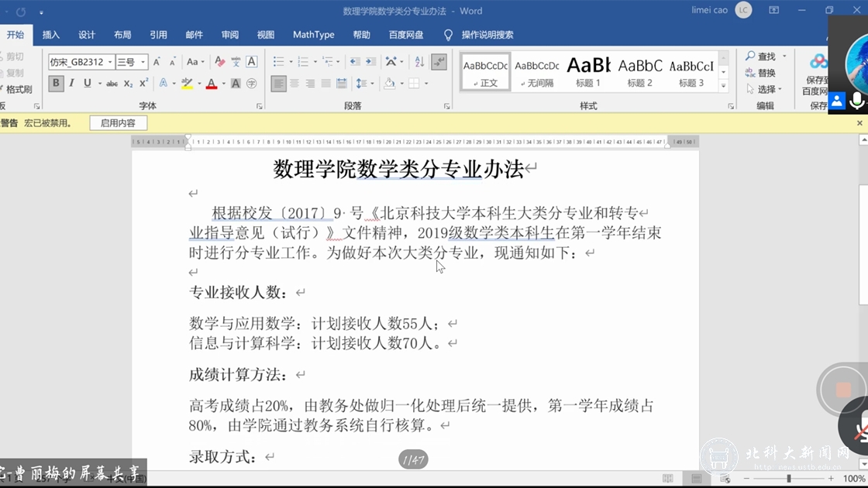The height and width of the screenshot is (488, 868).
Task: Toggle bold formatting
Action: pyautogui.click(x=56, y=84)
